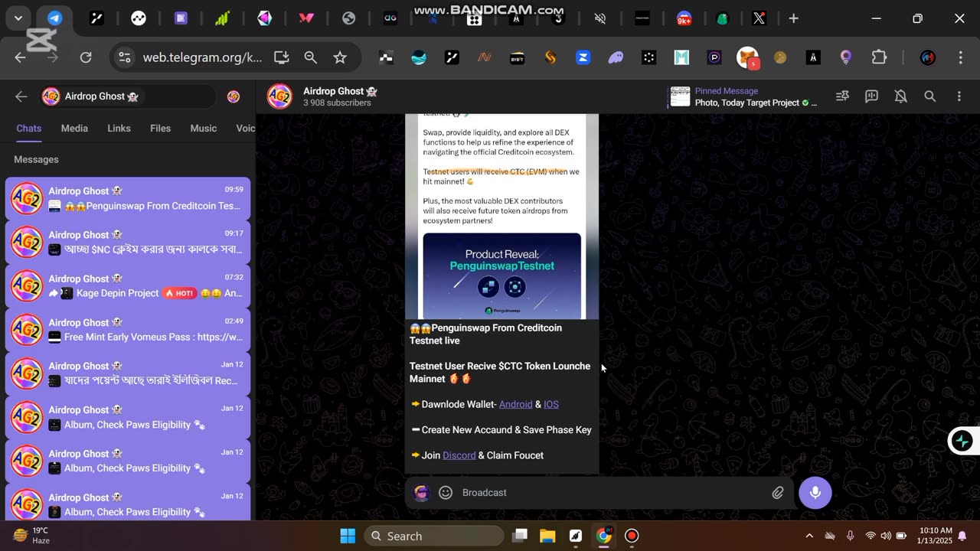980x551 pixels.
Task: Open the page zoom control in address bar
Action: coord(310,57)
